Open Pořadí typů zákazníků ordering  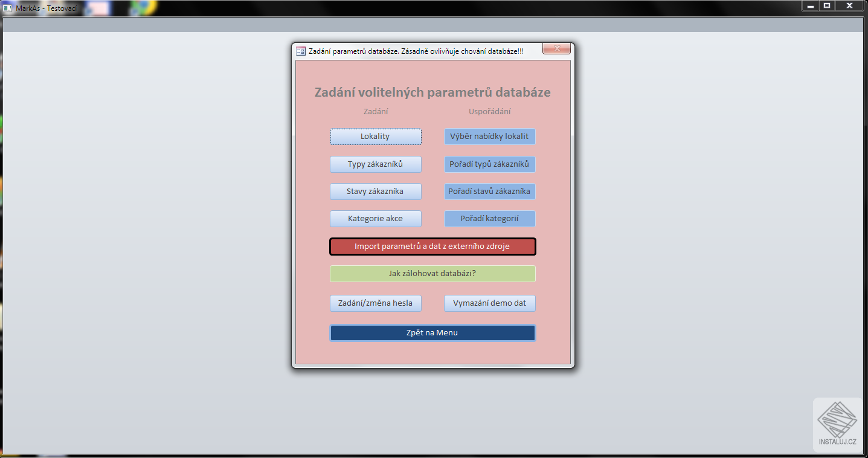[489, 164]
